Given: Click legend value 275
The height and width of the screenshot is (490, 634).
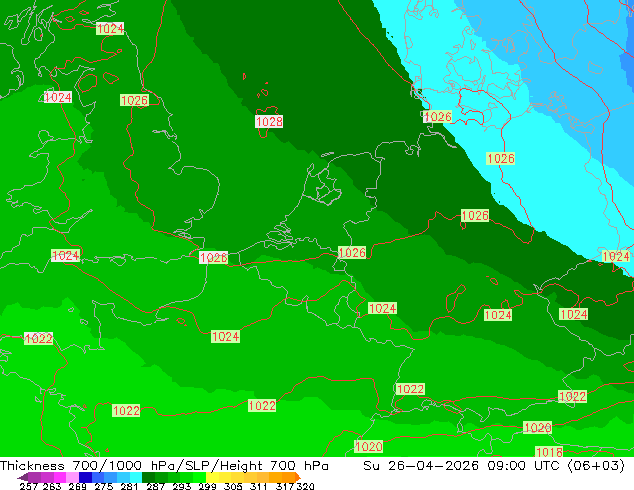Looking at the screenshot, I should point(104,486).
